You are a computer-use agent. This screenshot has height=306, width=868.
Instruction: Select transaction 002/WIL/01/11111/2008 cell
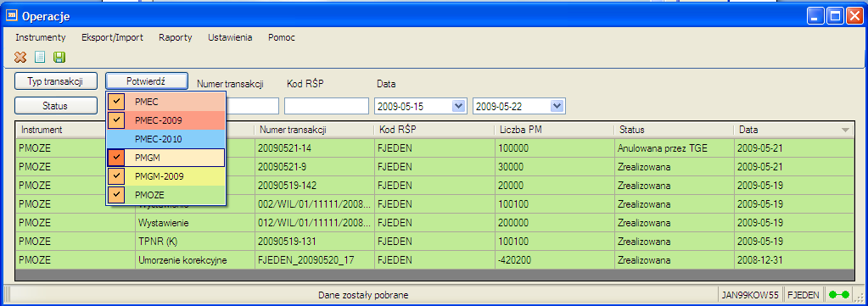(x=315, y=204)
